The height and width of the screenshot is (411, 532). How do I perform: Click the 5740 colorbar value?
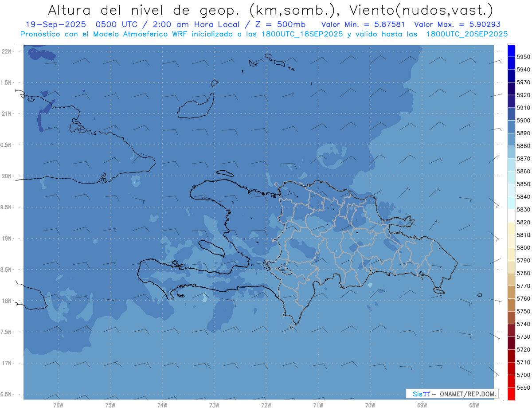(524, 324)
